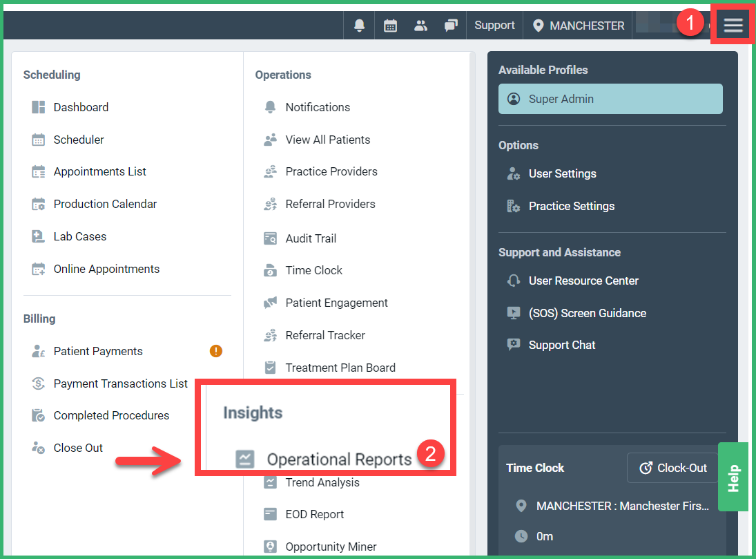
Task: Open Treatment Plan Board
Action: click(x=340, y=368)
